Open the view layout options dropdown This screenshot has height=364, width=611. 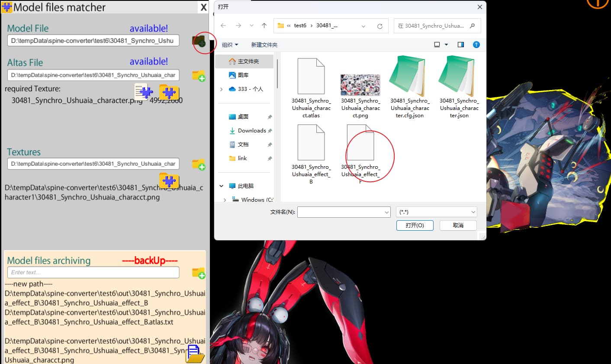pyautogui.click(x=446, y=45)
